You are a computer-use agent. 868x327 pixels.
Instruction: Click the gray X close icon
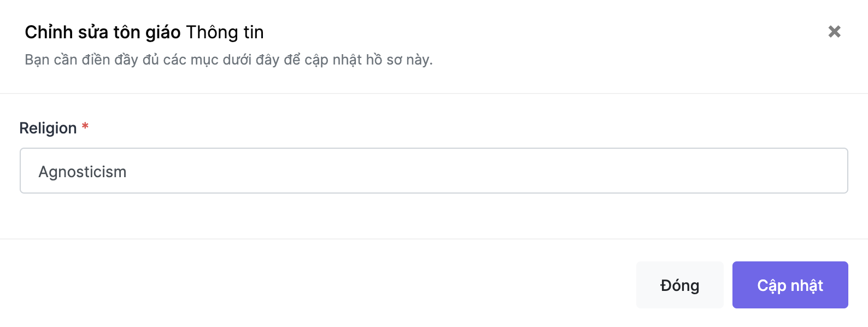(834, 32)
